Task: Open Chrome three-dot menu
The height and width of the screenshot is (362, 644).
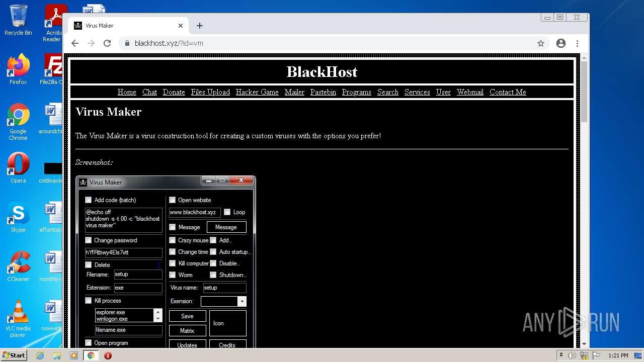Action: pyautogui.click(x=577, y=43)
